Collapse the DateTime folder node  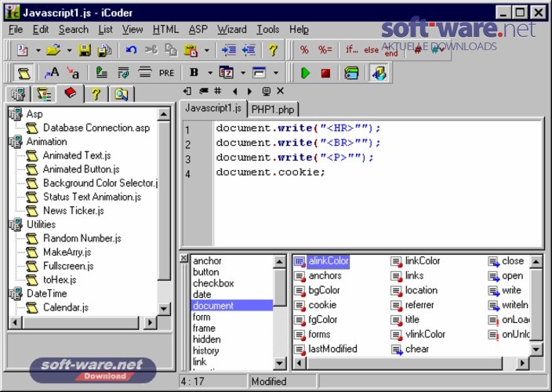[x=16, y=293]
